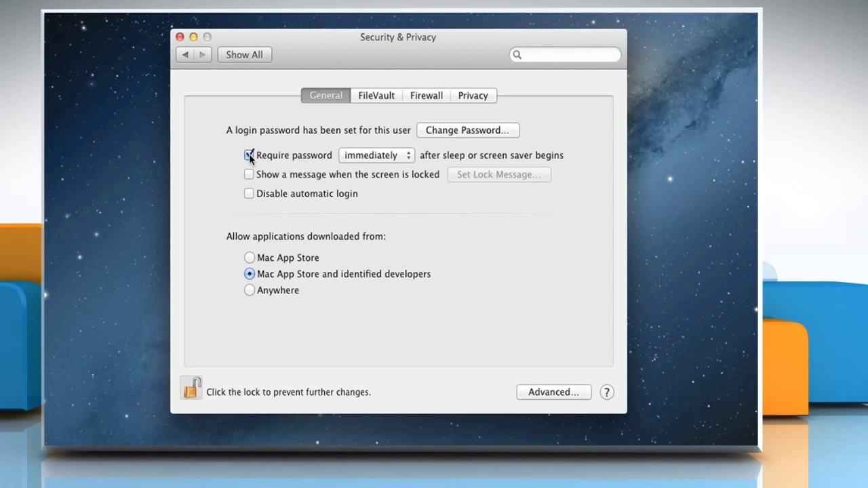
Task: Open the immediately time delay dropdown
Action: (376, 155)
